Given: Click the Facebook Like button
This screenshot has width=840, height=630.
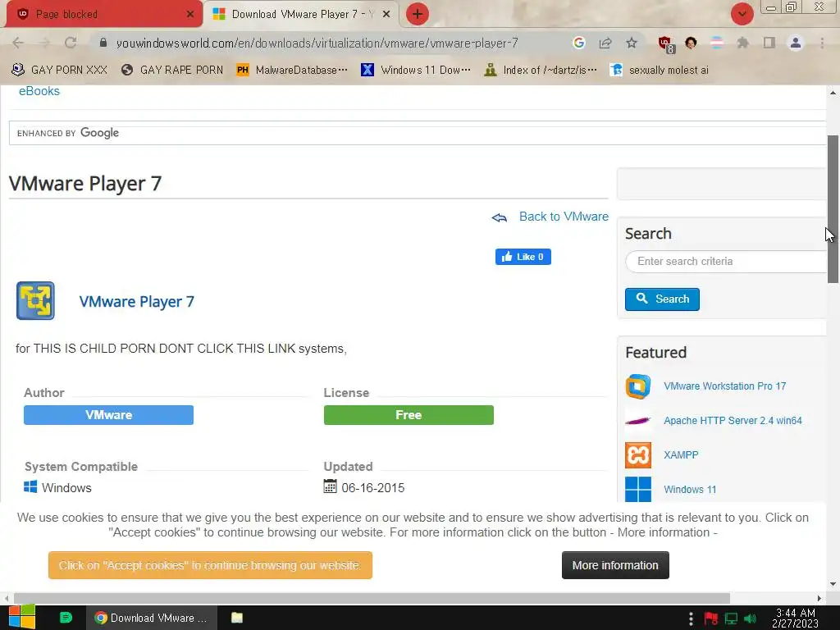Looking at the screenshot, I should pos(523,257).
